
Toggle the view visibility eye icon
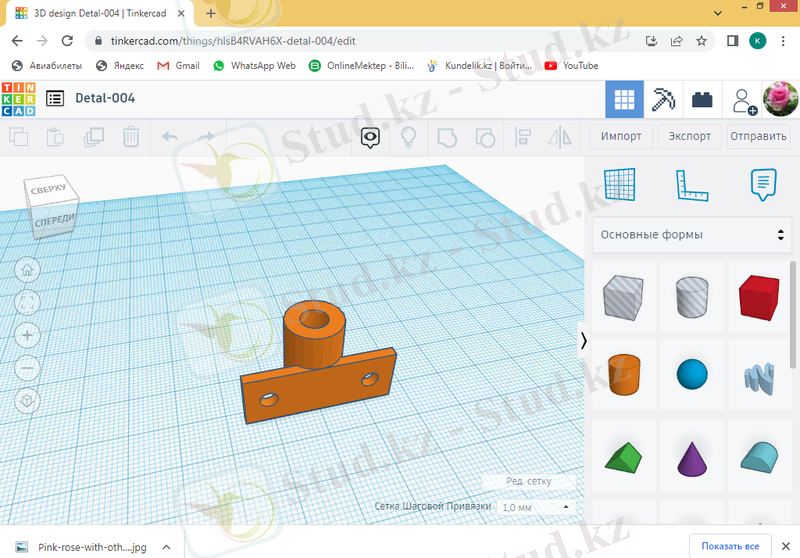(x=371, y=136)
